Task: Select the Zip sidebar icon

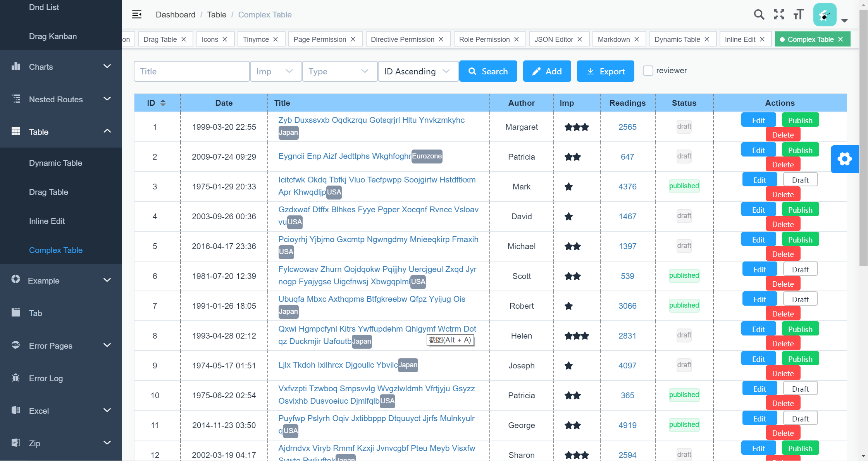Action: click(x=16, y=443)
